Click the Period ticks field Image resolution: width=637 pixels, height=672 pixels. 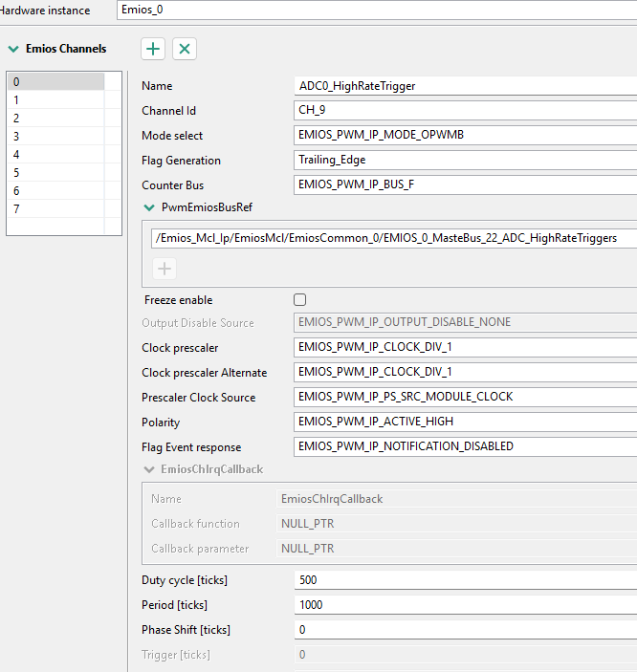[x=466, y=604]
